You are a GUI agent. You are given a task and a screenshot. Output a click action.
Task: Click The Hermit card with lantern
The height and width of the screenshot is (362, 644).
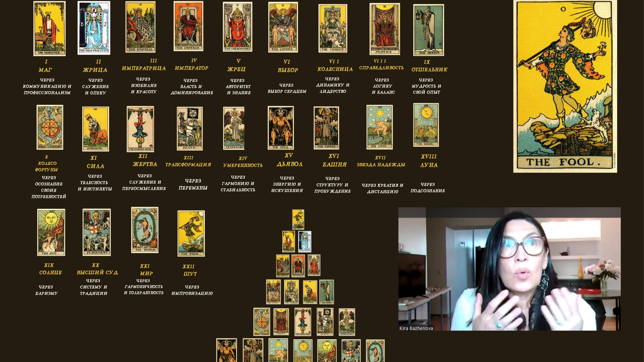429,30
